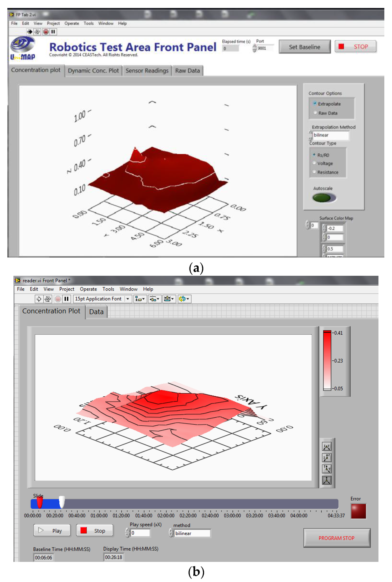Click Play speed stepper arrows
Viewport: 392px width, 582px height.
click(x=127, y=533)
